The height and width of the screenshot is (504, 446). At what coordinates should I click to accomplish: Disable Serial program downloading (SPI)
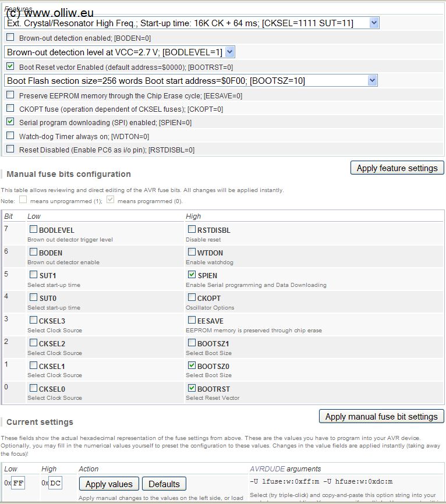point(10,122)
